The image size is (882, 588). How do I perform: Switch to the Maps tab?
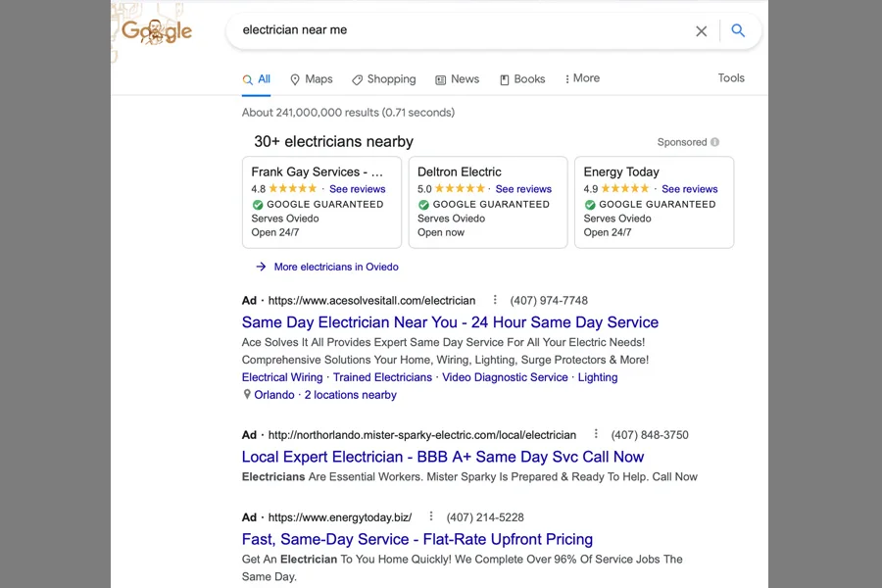click(x=311, y=79)
